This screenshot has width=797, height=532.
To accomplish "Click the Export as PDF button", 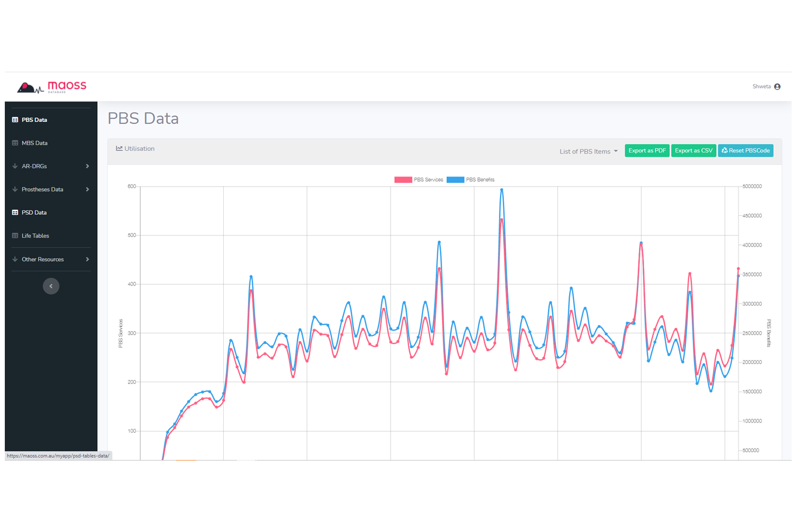I will 647,151.
